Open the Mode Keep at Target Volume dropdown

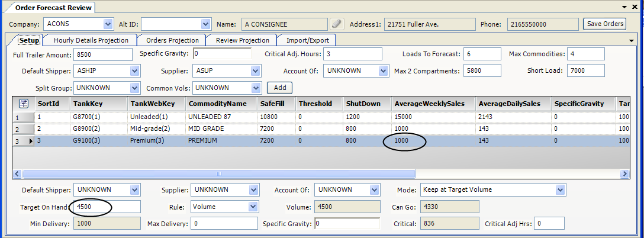tap(561, 189)
